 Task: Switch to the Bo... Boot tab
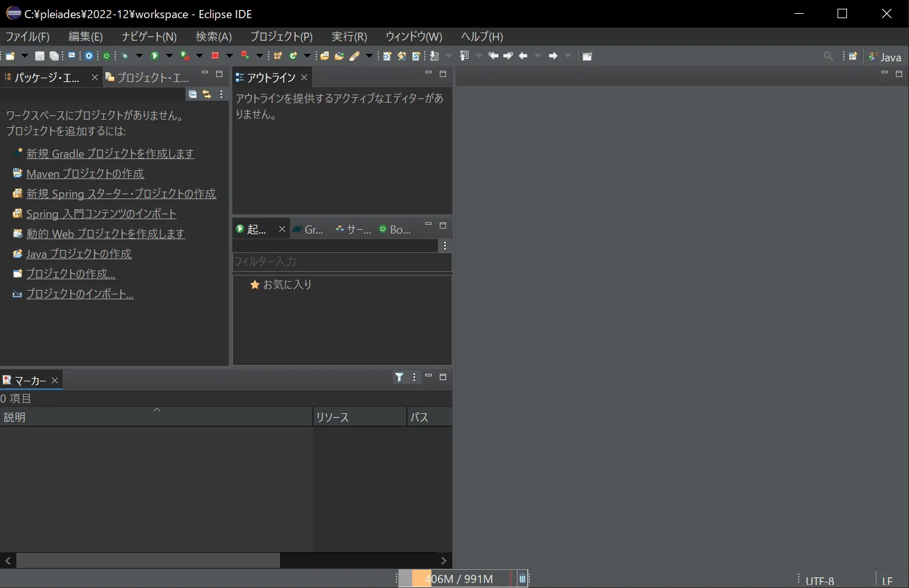click(395, 229)
